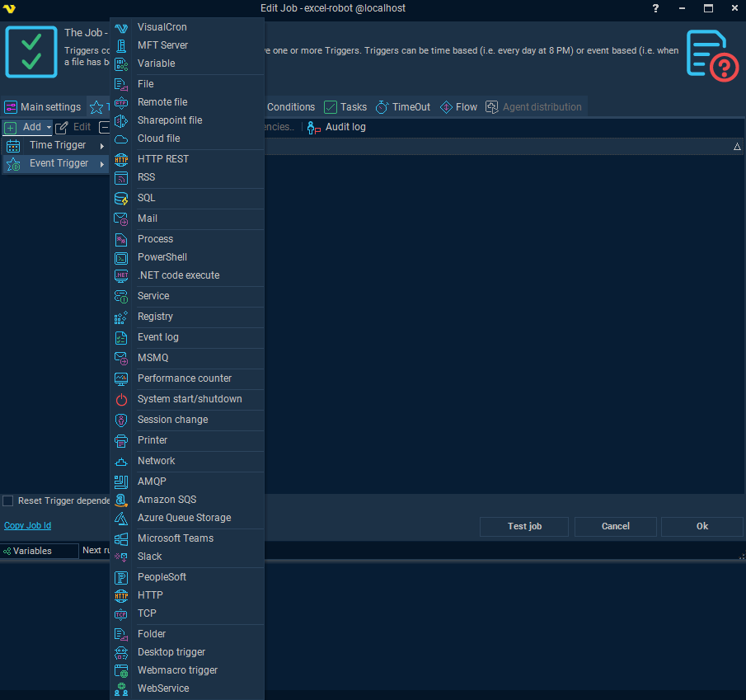Switch to Main settings tab
Image resolution: width=746 pixels, height=700 pixels.
pyautogui.click(x=43, y=107)
